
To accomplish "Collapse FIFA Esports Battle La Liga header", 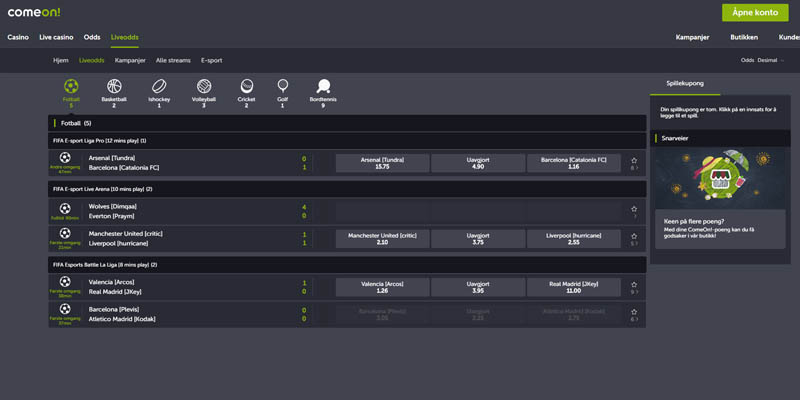I will (x=347, y=265).
